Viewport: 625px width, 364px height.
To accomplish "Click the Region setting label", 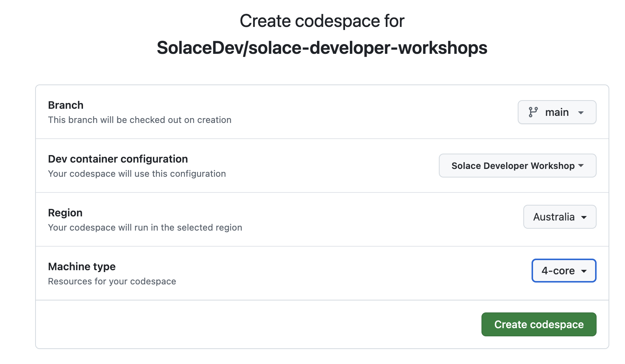I will pos(65,213).
